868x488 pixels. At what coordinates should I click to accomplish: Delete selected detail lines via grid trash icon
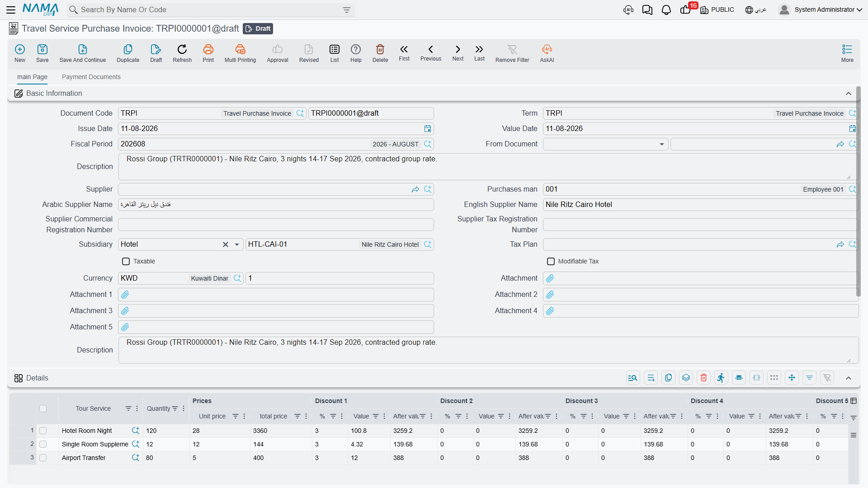pos(703,378)
